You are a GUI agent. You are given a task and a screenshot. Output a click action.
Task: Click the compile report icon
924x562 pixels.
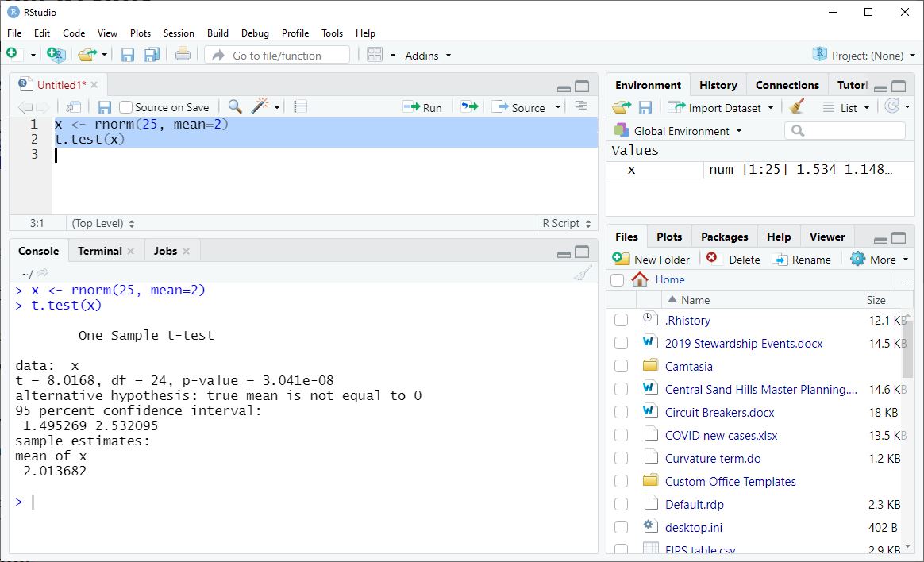pos(300,106)
